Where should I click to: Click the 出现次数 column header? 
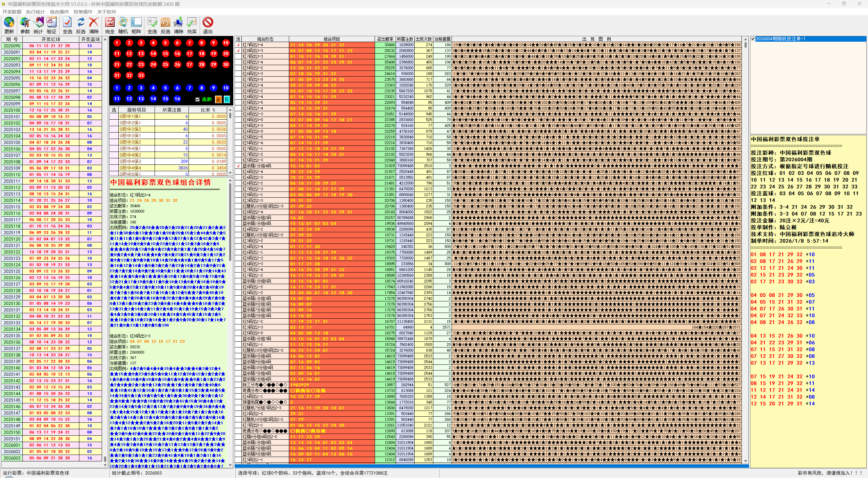[x=423, y=39]
